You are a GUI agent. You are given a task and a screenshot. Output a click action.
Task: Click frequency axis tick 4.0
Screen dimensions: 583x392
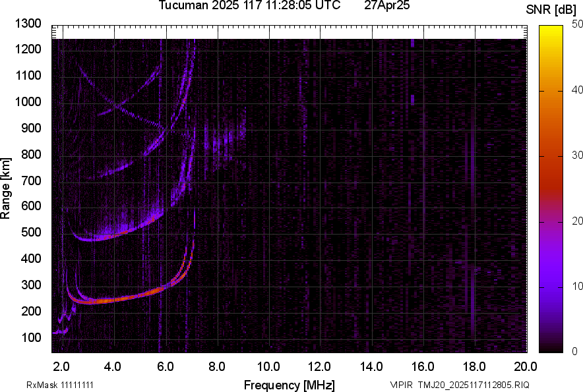click(113, 367)
